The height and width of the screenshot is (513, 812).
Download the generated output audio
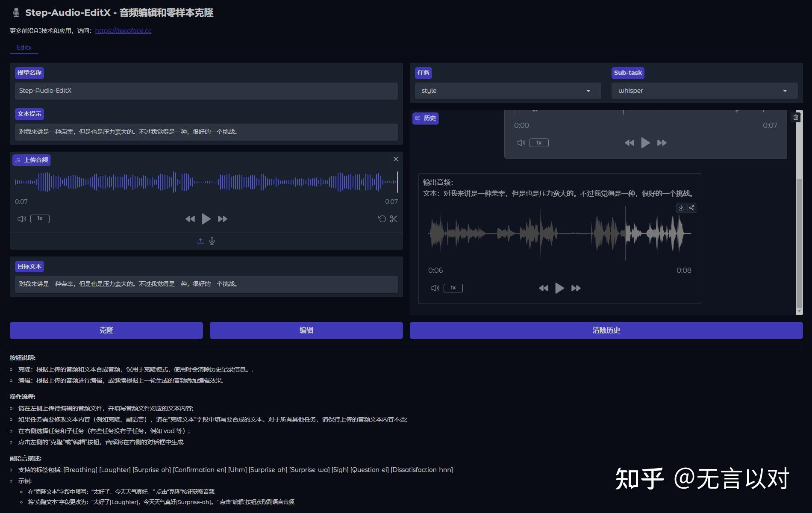681,208
